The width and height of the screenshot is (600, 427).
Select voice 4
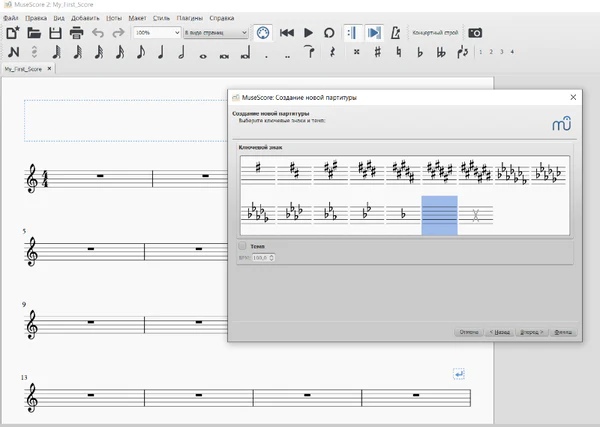(x=512, y=52)
